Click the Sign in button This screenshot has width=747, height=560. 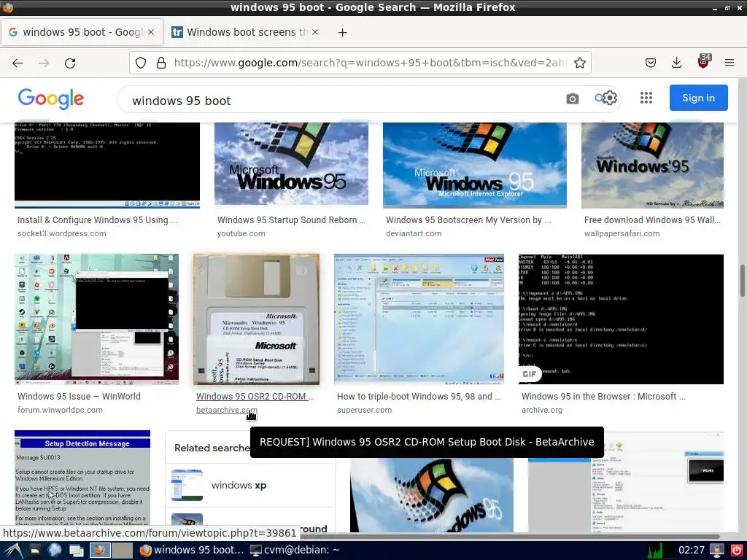(x=698, y=98)
